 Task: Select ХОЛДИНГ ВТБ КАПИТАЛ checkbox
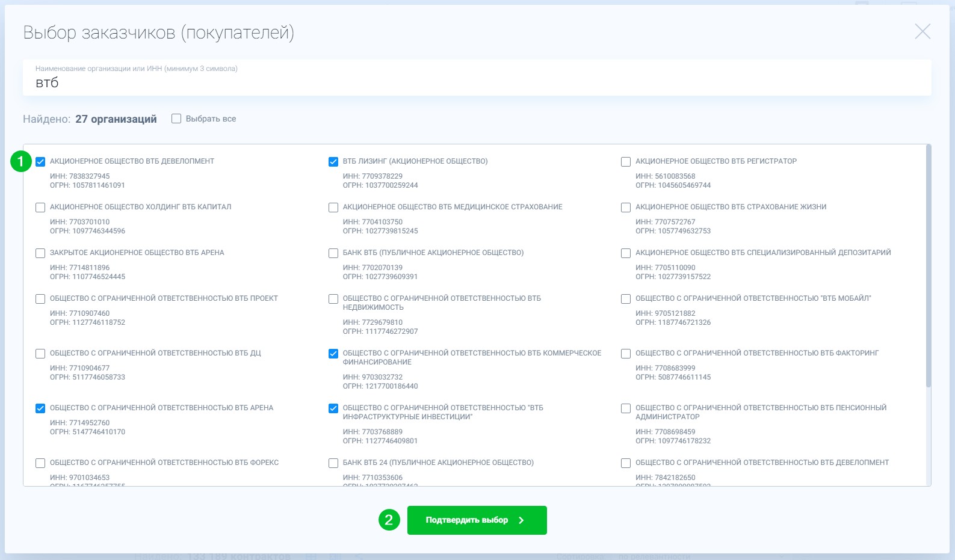click(40, 208)
